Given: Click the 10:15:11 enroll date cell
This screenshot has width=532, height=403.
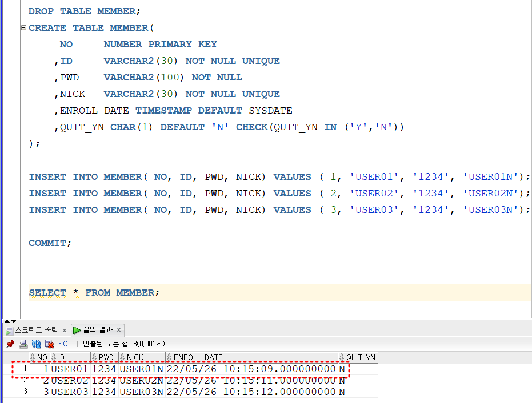Looking at the screenshot, I should click(x=251, y=380).
